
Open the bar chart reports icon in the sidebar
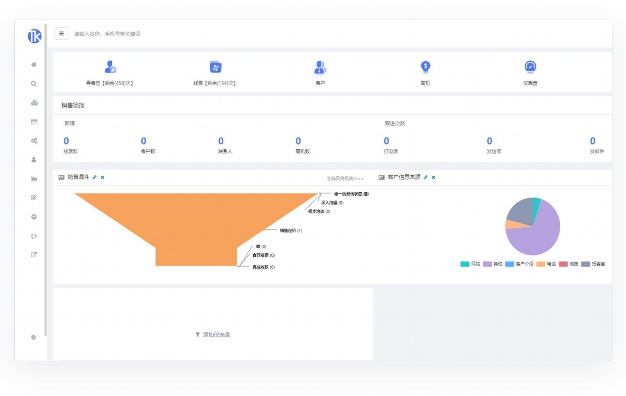(x=34, y=179)
